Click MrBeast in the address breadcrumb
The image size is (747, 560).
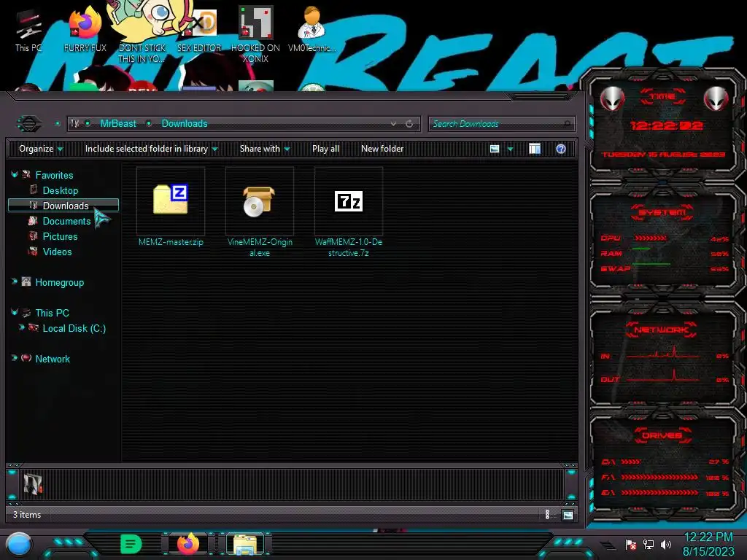(118, 124)
